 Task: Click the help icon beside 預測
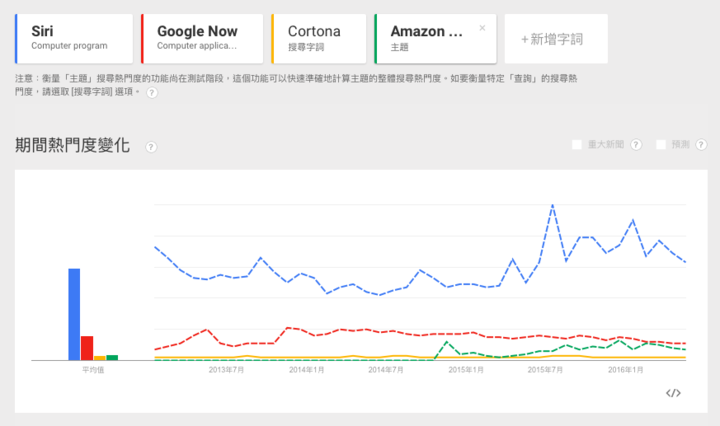coord(701,145)
